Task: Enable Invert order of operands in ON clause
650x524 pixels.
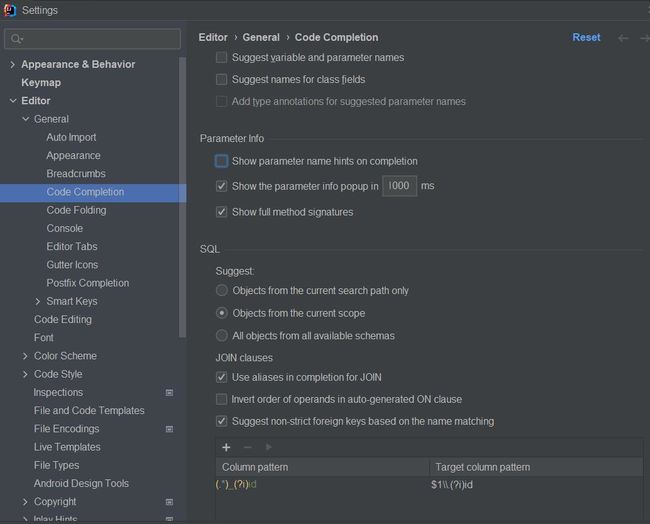Action: [x=222, y=399]
